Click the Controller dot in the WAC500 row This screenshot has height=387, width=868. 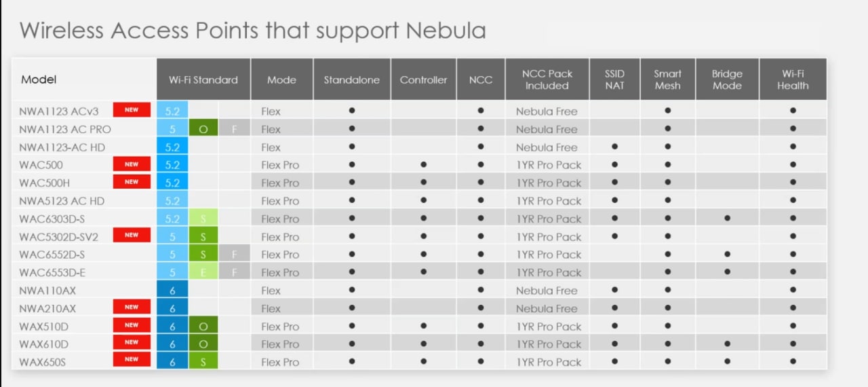click(x=423, y=164)
